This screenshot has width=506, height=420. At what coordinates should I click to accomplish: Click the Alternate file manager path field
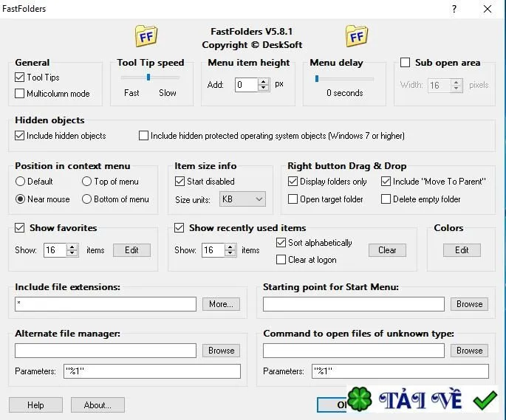106,351
